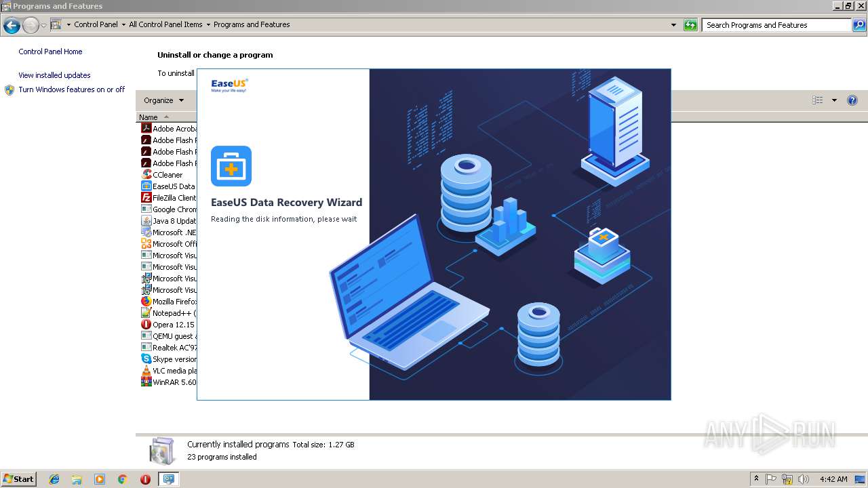Click the Control Panel taskbar button
Viewport: 868px width, 488px height.
click(168, 479)
